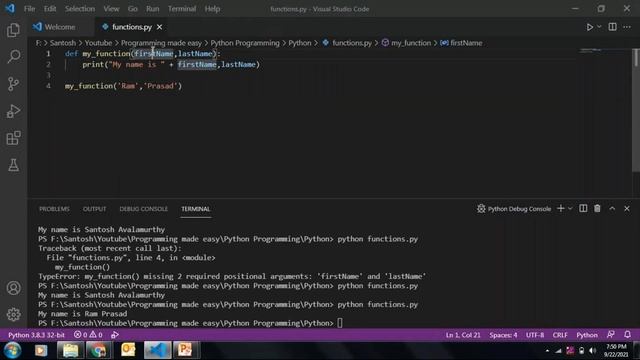The width and height of the screenshot is (640, 360).
Task: Select the Terminal panel tab
Action: 196,209
